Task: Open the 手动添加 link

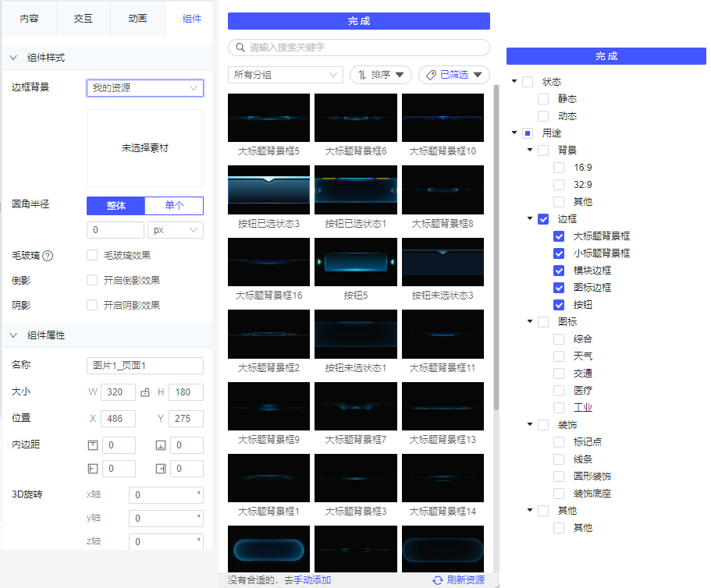Action: tap(312, 580)
